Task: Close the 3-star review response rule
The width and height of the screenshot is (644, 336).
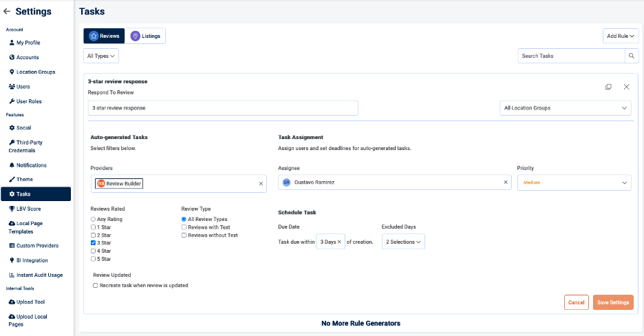Action: [x=626, y=87]
